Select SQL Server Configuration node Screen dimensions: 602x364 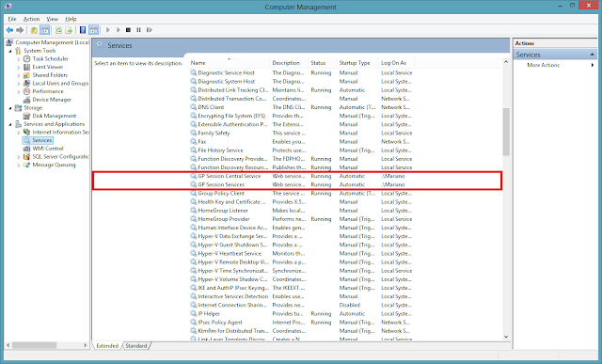[x=60, y=157]
